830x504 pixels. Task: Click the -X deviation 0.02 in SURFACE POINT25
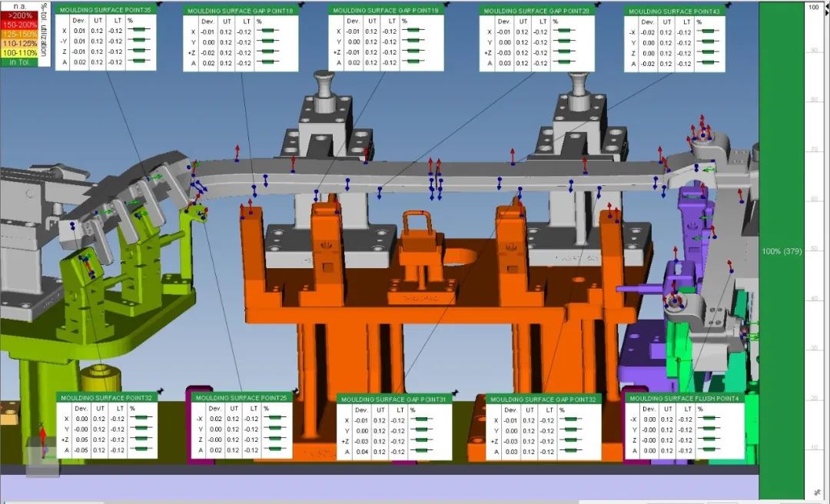pos(215,419)
